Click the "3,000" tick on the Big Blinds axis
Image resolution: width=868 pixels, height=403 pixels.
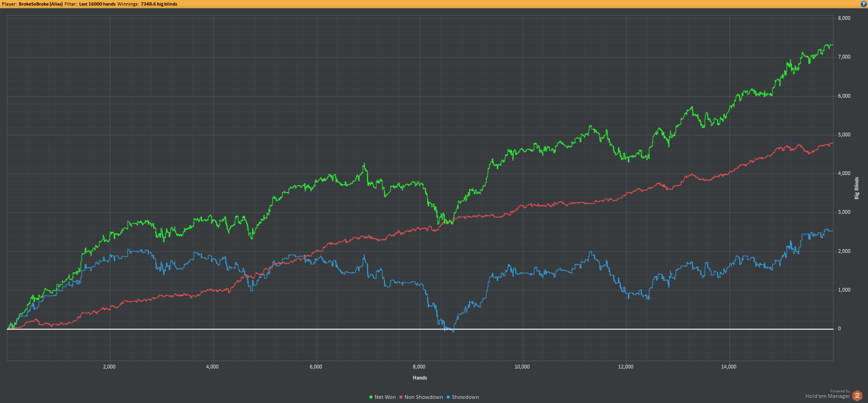[x=844, y=212]
